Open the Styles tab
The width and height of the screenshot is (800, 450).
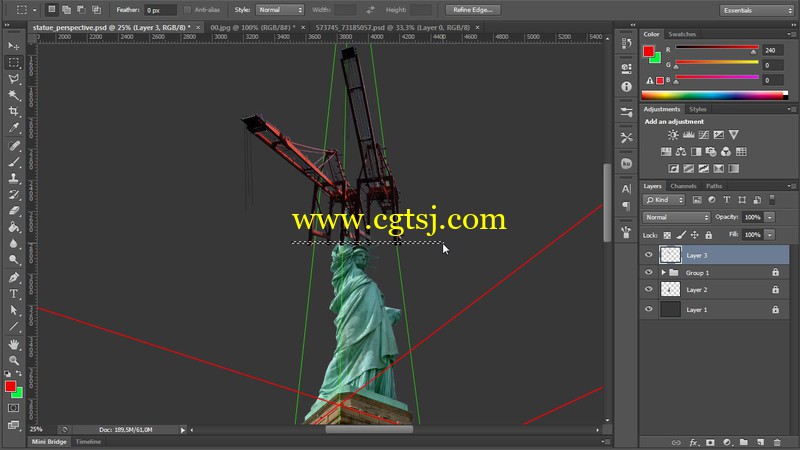pos(697,109)
